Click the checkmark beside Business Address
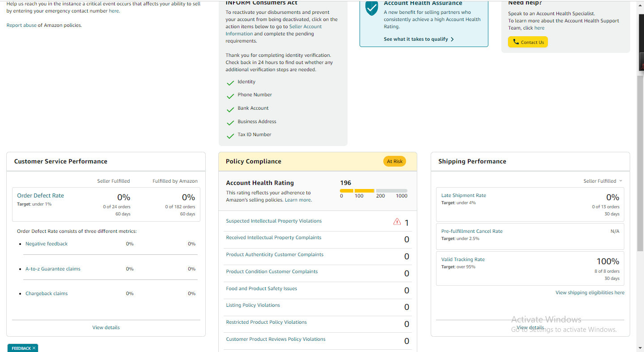This screenshot has width=644, height=352. coord(230,123)
